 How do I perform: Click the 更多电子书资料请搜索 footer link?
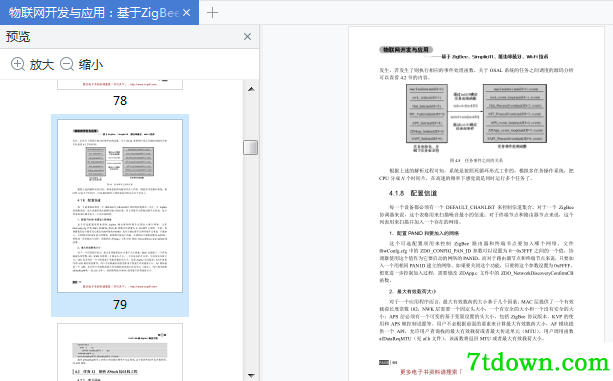tap(431, 372)
